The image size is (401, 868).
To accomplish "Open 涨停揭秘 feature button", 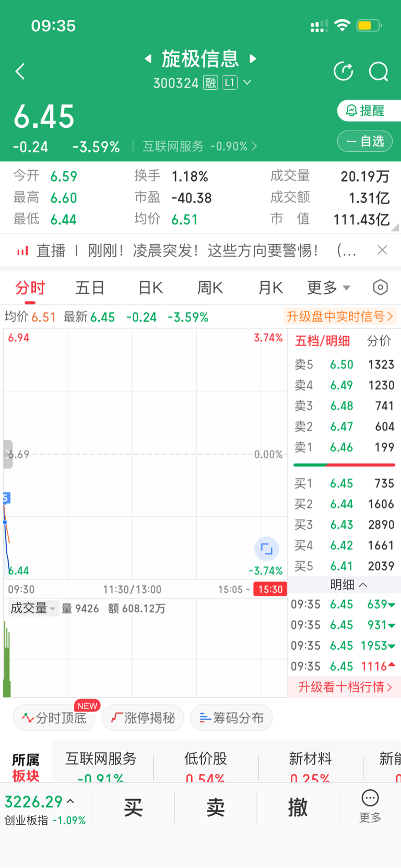I will tap(143, 718).
